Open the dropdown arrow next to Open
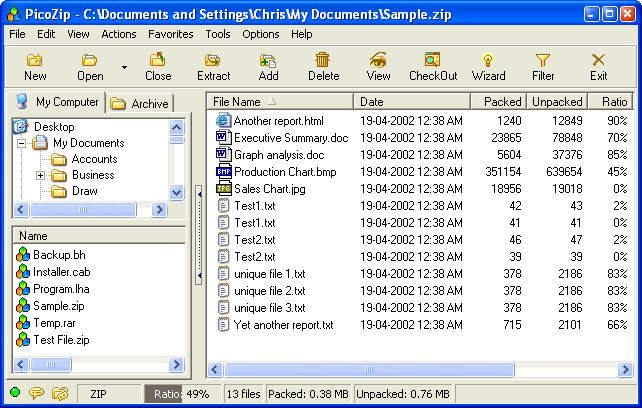 (x=124, y=67)
